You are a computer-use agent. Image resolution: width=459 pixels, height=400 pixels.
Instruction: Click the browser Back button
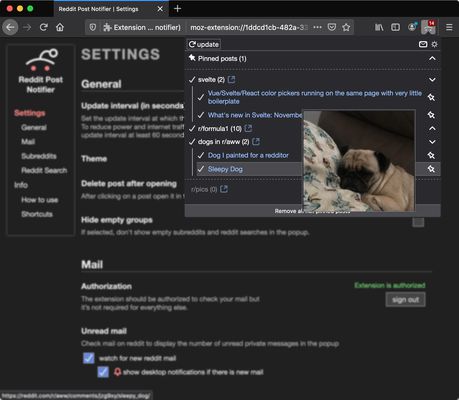10,27
